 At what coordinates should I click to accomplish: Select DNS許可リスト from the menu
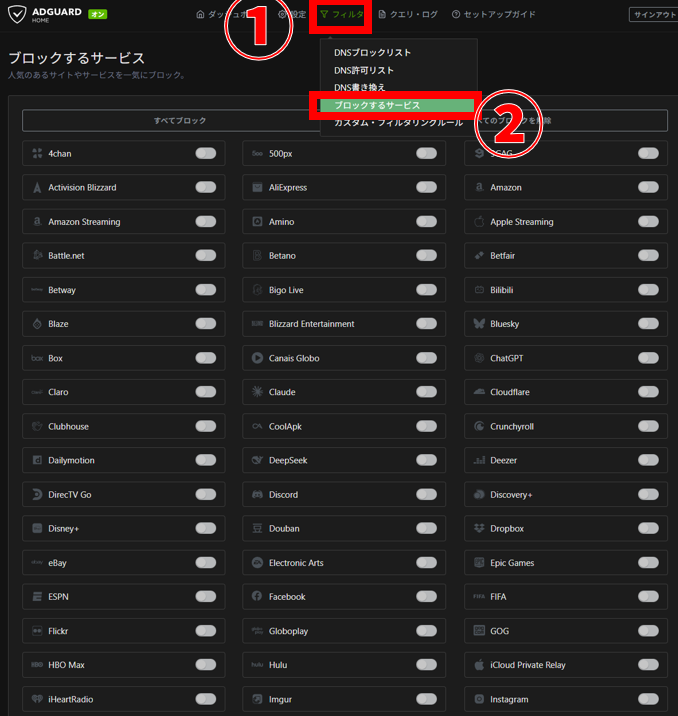tap(364, 70)
